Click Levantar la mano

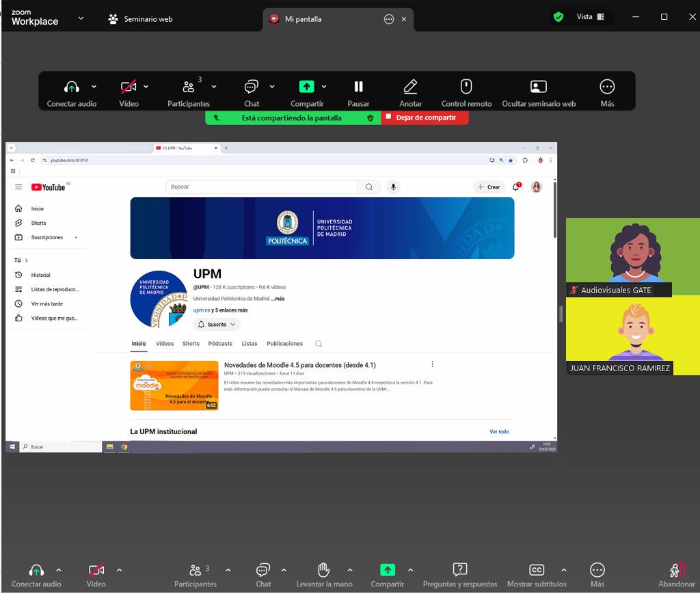point(324,576)
